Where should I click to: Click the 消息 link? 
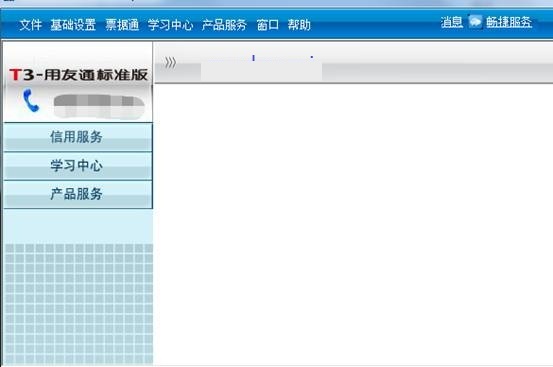[451, 22]
